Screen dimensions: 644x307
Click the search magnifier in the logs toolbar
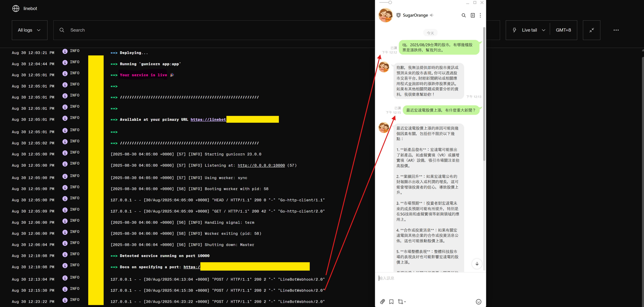62,30
